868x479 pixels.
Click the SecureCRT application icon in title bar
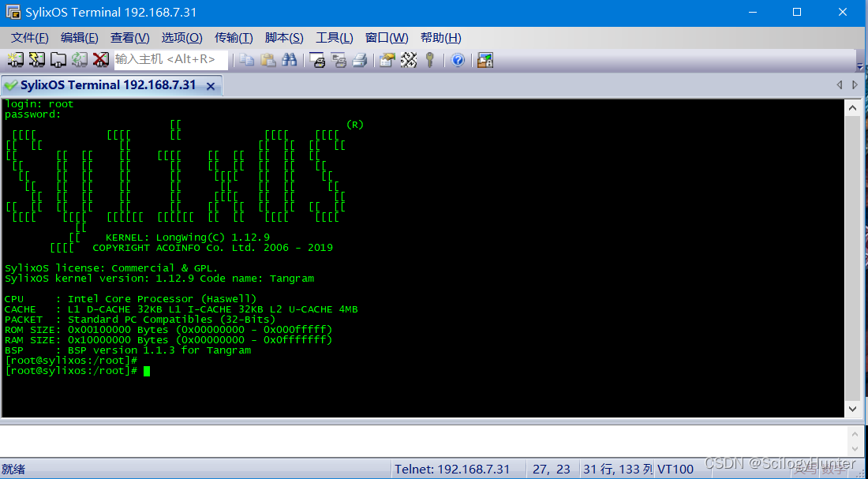[13, 12]
